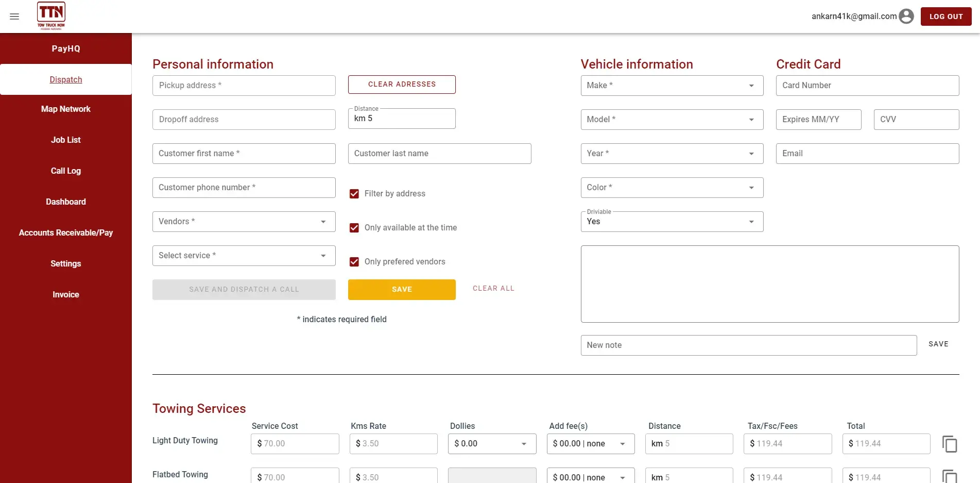Disable Only prefered vendors checkbox
This screenshot has height=483, width=980.
point(354,262)
